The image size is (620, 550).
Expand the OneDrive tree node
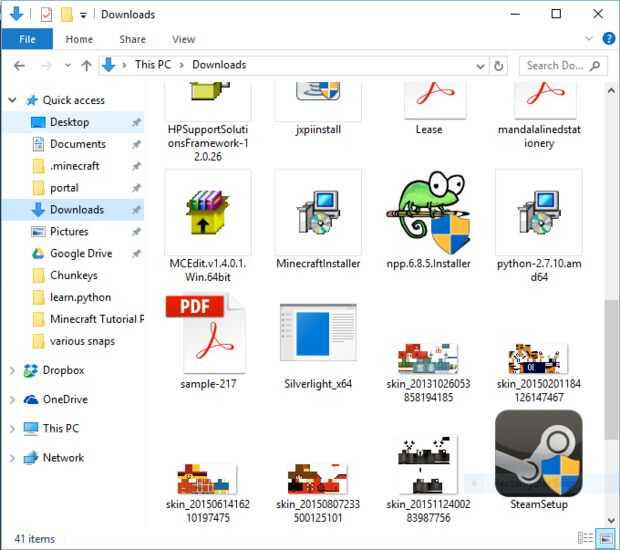(x=13, y=400)
